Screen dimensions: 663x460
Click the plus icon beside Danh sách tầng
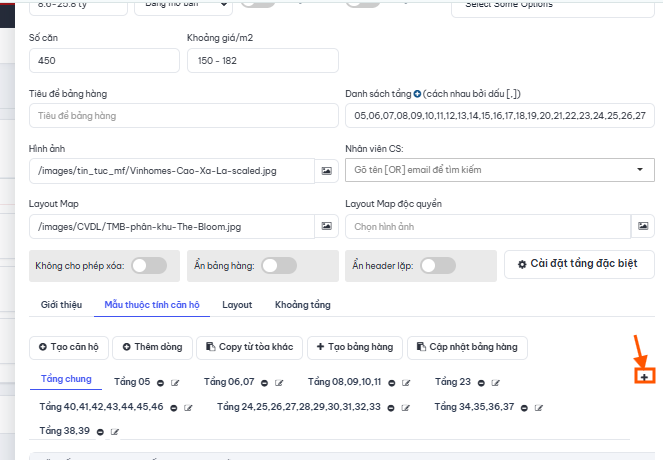pos(417,94)
